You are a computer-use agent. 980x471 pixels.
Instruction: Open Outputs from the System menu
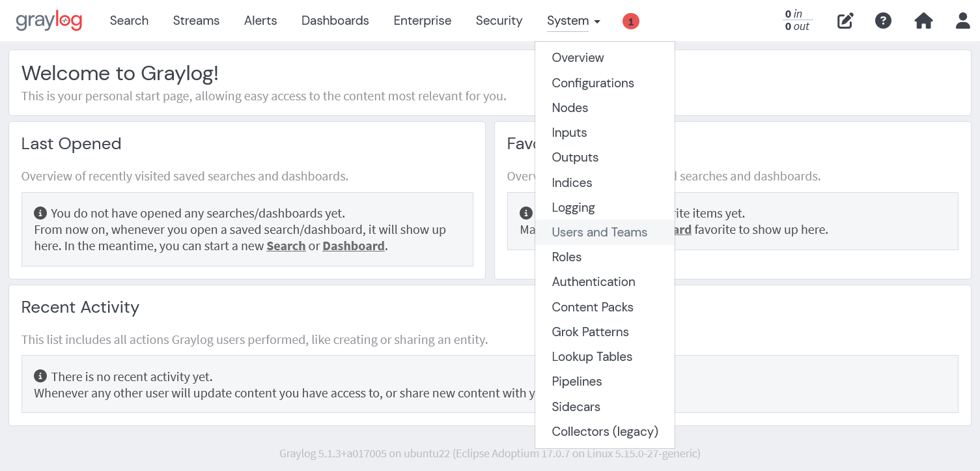click(x=605, y=158)
